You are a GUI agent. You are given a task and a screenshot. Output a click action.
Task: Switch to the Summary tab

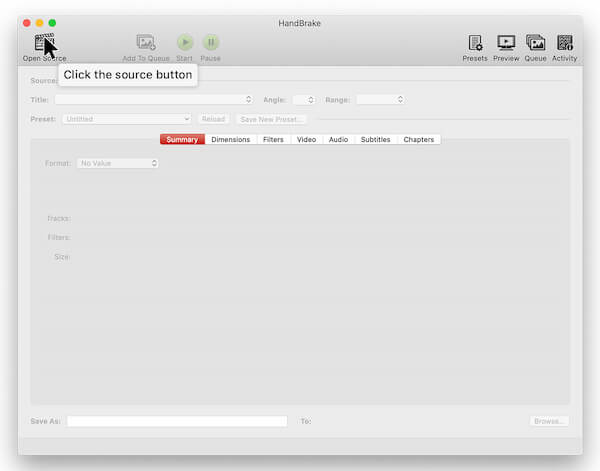(x=182, y=139)
